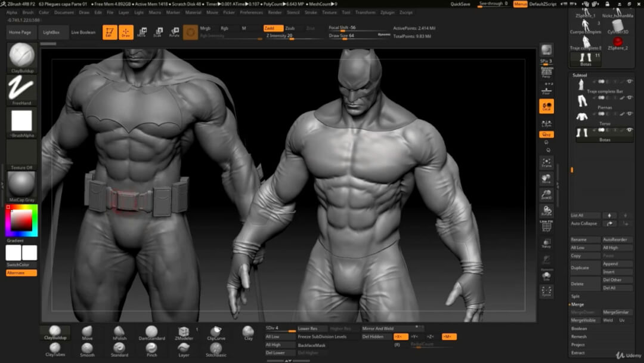The image size is (644, 363).
Task: Collapse the Merge subpalette
Action: point(577,304)
